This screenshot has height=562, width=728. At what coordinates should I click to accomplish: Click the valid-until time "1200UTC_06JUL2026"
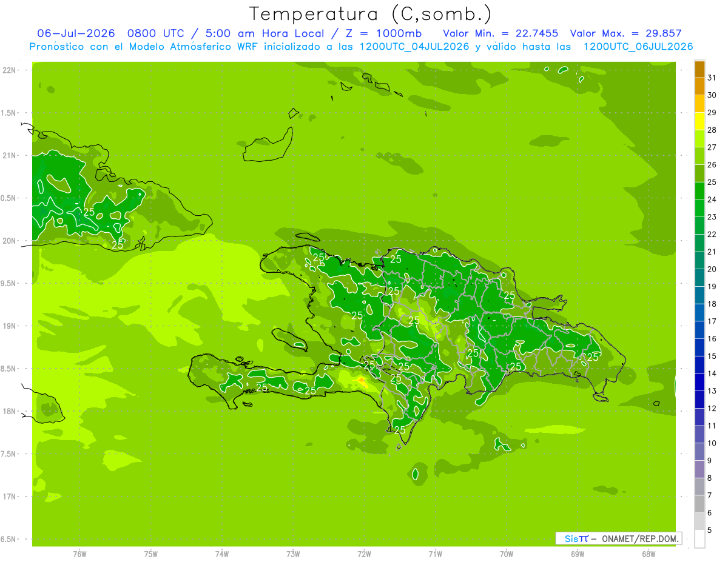pos(638,47)
